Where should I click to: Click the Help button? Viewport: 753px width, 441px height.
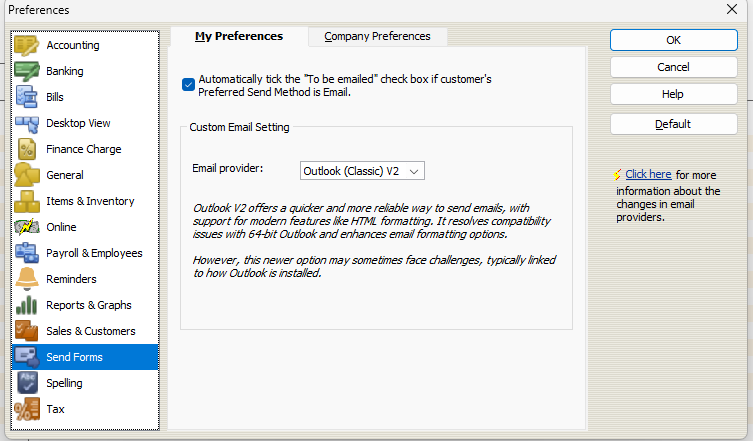[x=673, y=94]
